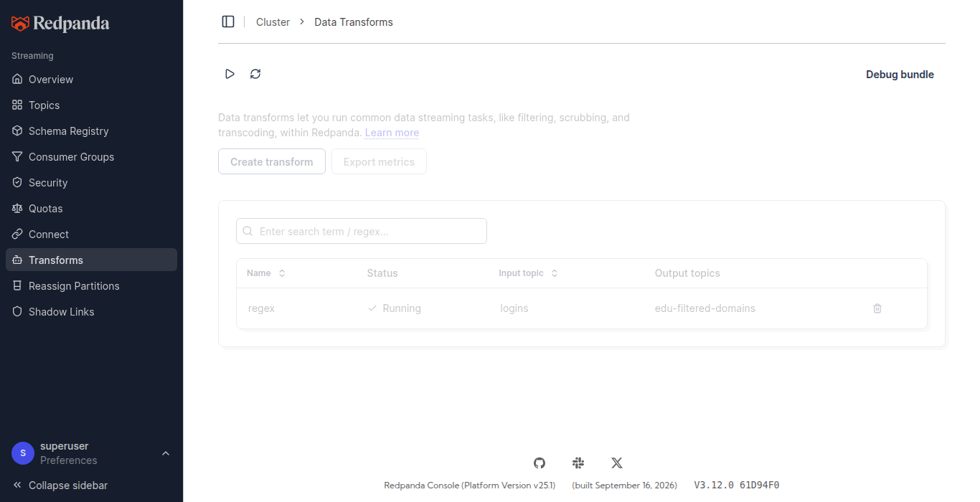
Task: Expand the superuser preferences chevron
Action: pos(166,453)
